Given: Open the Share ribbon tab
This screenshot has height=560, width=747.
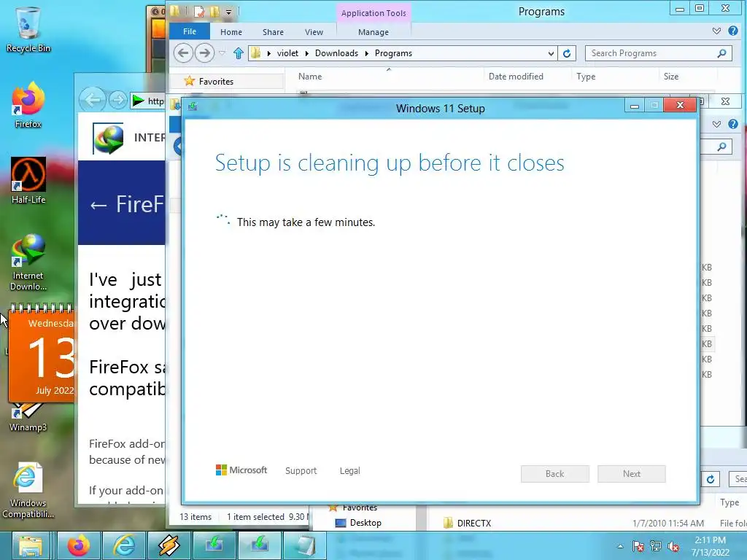Looking at the screenshot, I should coord(273,32).
